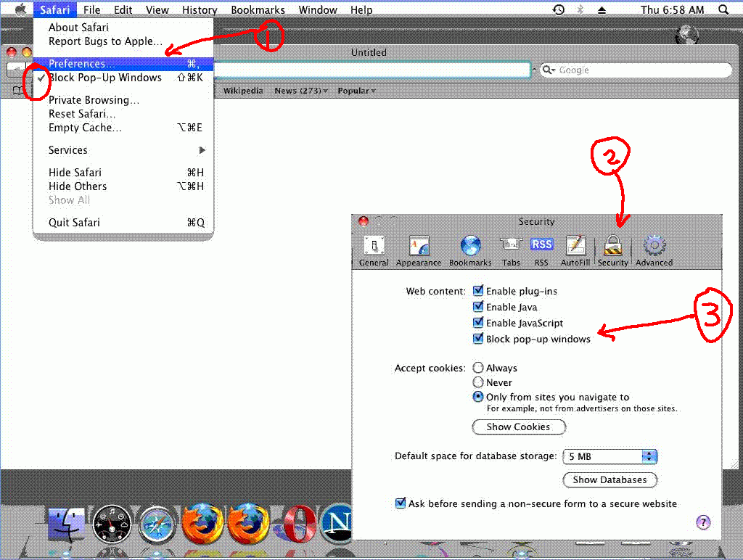The height and width of the screenshot is (560, 743).
Task: Choose Preferences from Safari menu
Action: (x=123, y=64)
